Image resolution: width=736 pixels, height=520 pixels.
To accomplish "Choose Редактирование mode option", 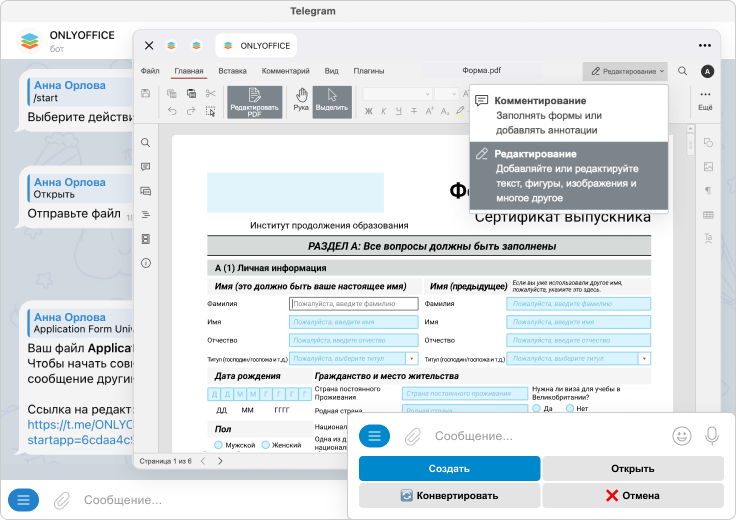I will [569, 176].
